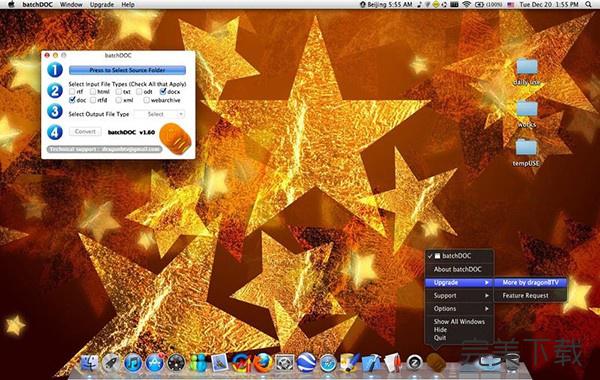Launch iTunes from the dock
600x380 pixels.
click(x=133, y=362)
